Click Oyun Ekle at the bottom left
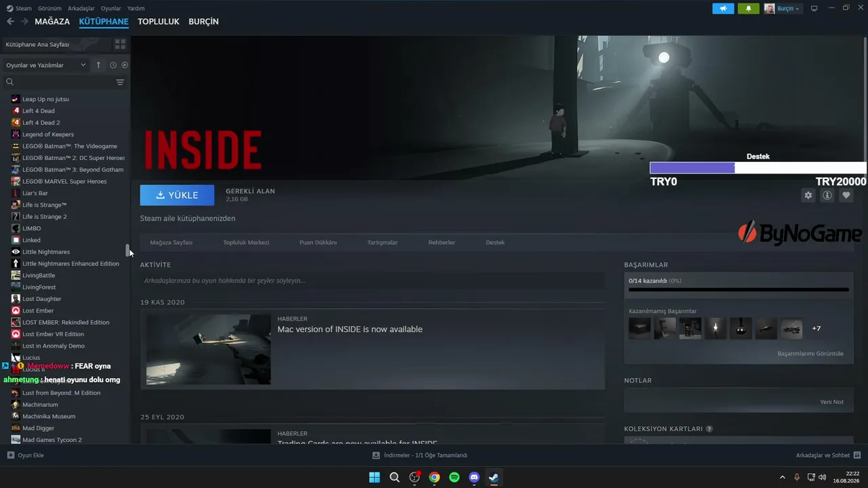The width and height of the screenshot is (868, 488). click(25, 455)
